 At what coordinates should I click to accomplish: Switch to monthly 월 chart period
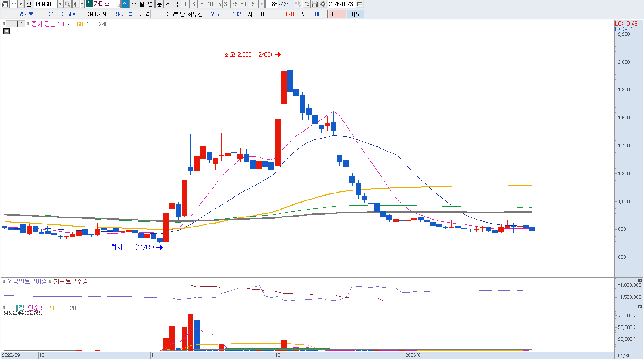coord(142,4)
